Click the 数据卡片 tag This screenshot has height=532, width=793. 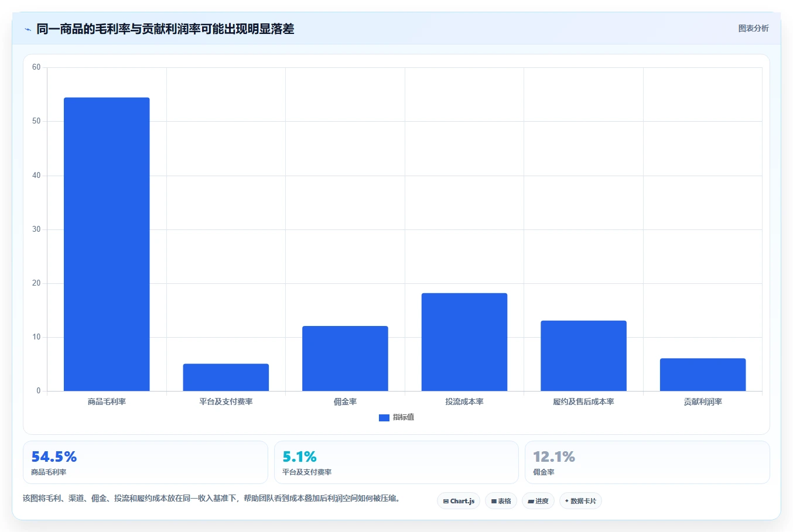(x=580, y=501)
